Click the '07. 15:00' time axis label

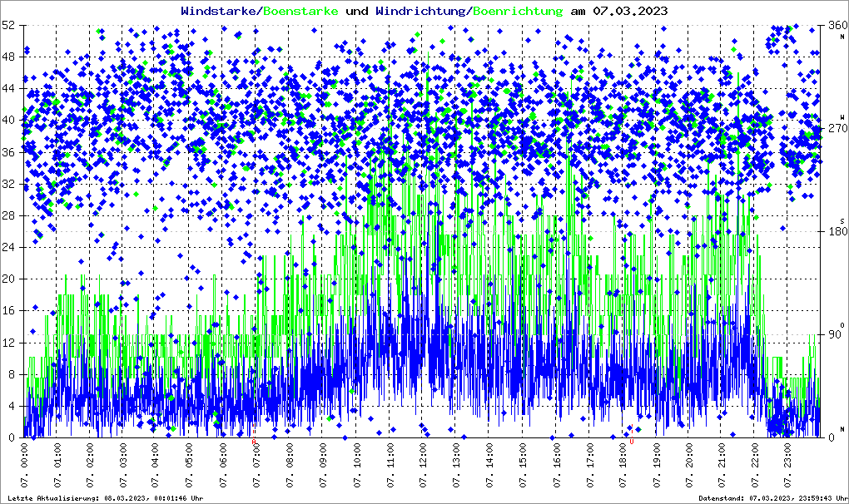(x=523, y=465)
